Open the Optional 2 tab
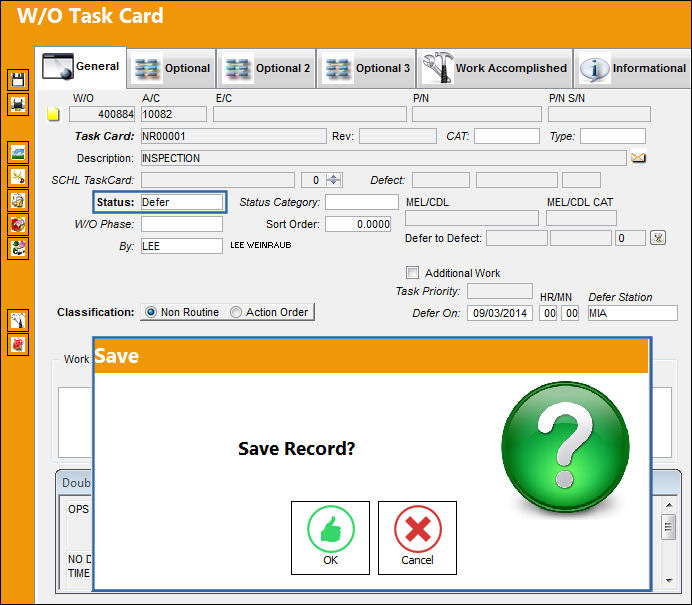Screen dimensions: 692x605 [267, 68]
